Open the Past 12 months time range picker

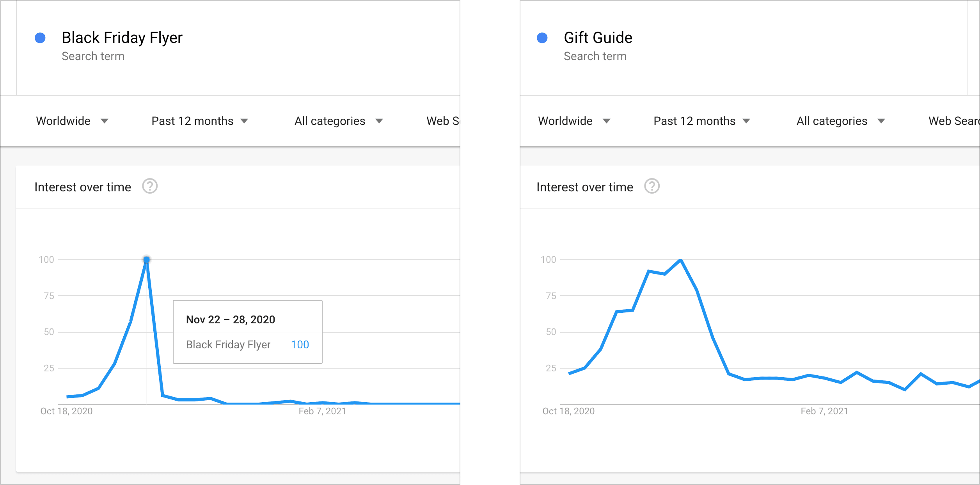(192, 121)
